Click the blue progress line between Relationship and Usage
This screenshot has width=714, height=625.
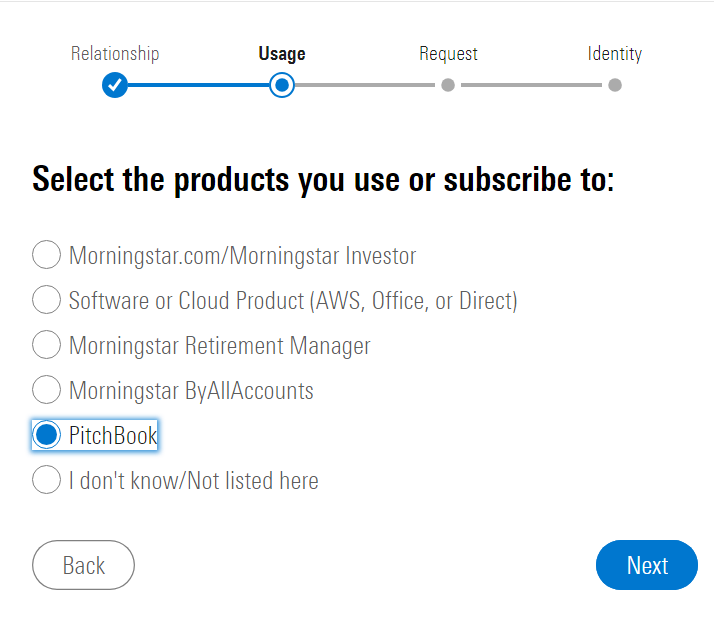198,85
